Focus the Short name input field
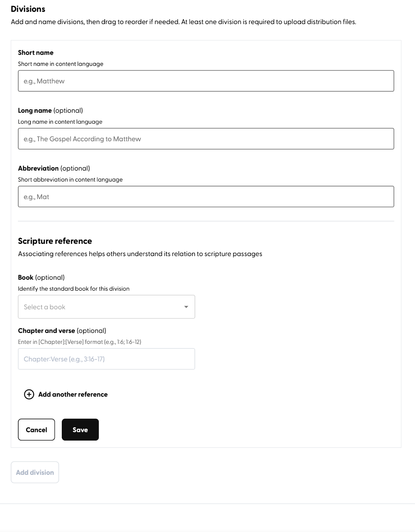 coord(206,81)
